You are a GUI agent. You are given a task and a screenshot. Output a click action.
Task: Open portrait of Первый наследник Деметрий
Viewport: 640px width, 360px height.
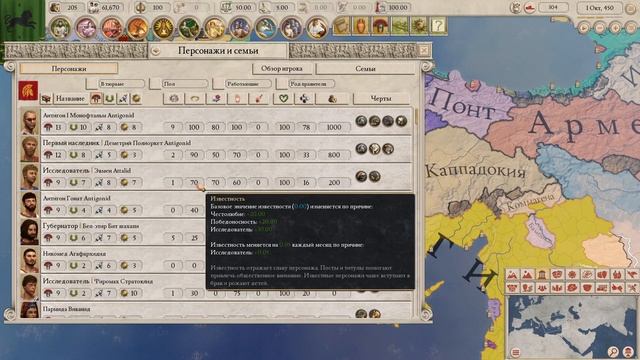(29, 149)
